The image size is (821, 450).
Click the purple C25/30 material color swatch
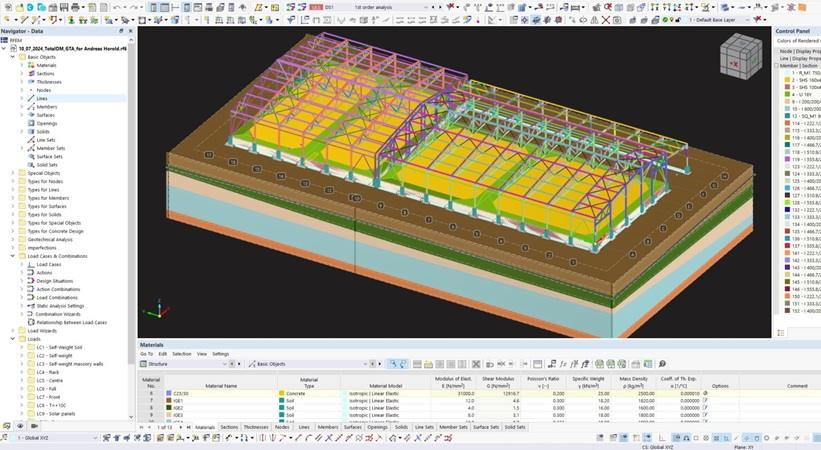169,393
